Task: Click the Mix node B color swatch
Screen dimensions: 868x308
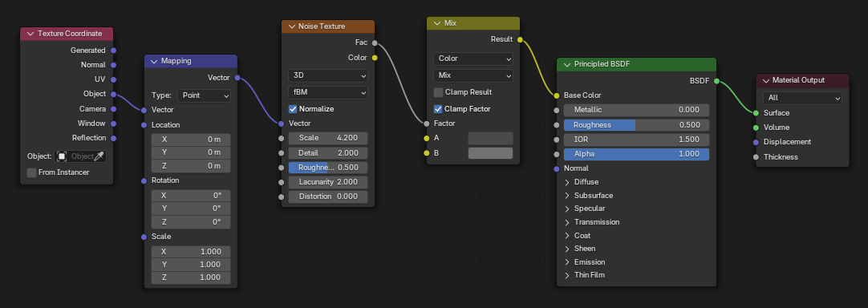Action: pos(490,153)
